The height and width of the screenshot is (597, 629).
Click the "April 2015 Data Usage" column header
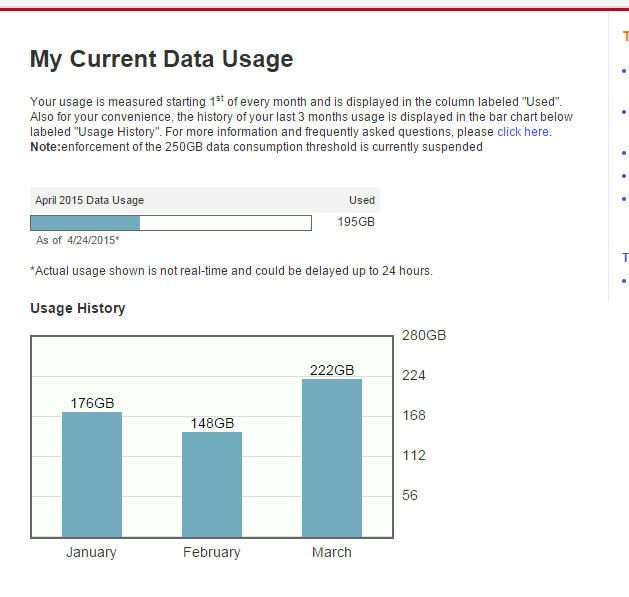point(90,200)
